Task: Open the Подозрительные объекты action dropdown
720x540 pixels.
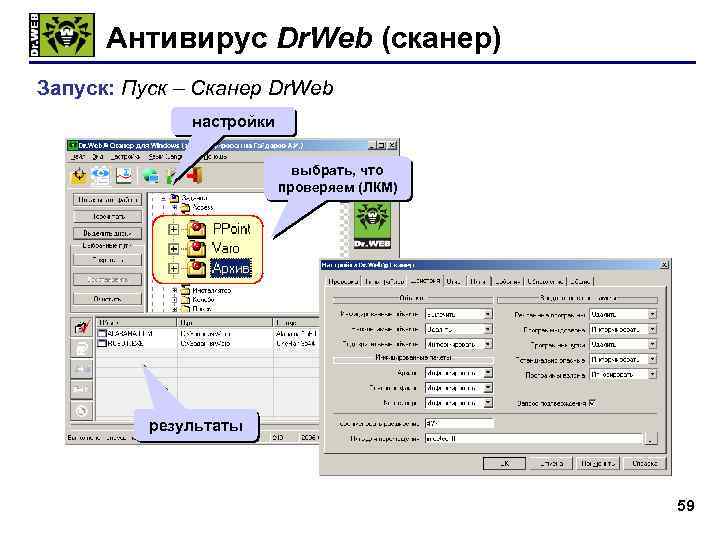Action: point(458,344)
